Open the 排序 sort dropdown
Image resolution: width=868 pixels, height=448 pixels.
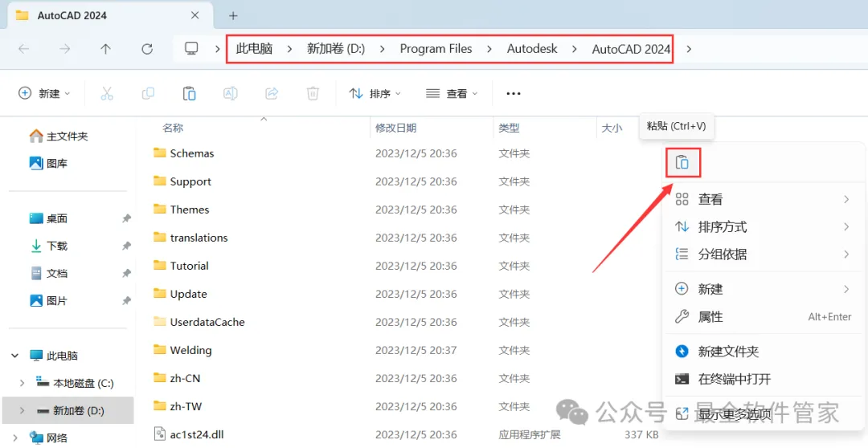click(x=375, y=93)
